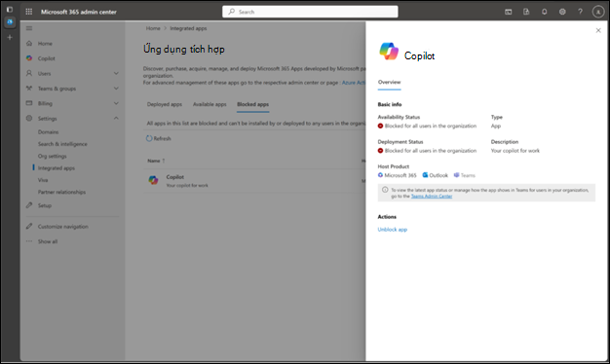This screenshot has width=610, height=364.
Task: Click the Users person icon
Action: tap(29, 73)
